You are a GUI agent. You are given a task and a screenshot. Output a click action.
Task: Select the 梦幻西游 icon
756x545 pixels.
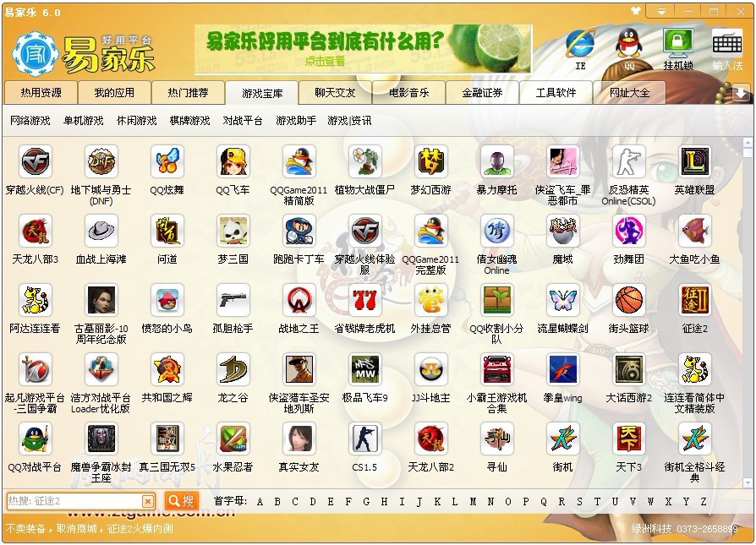431,162
